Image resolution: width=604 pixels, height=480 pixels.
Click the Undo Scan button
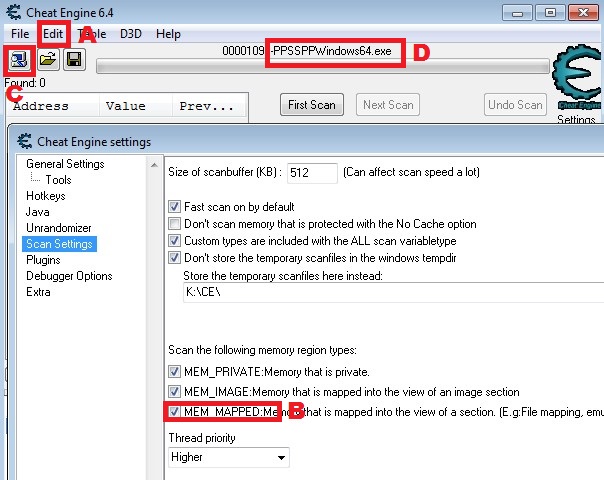pyautogui.click(x=515, y=105)
